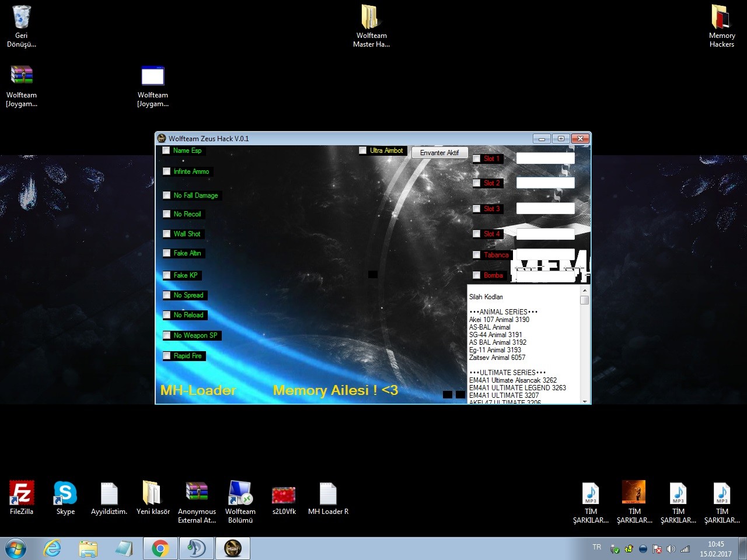Image resolution: width=747 pixels, height=560 pixels.
Task: Select the Wolfteam Bölümü shortcut icon
Action: [240, 503]
